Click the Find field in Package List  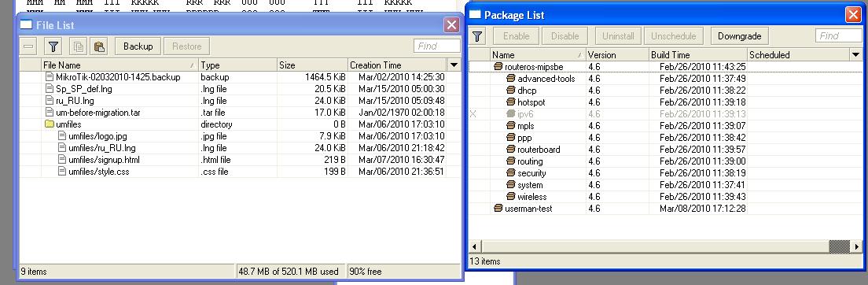tap(838, 36)
